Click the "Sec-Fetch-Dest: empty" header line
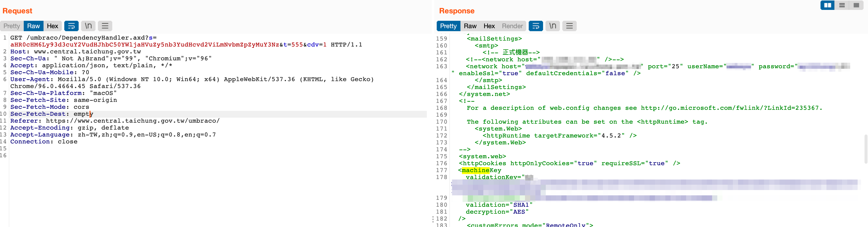Image resolution: width=868 pixels, height=227 pixels. click(x=52, y=114)
